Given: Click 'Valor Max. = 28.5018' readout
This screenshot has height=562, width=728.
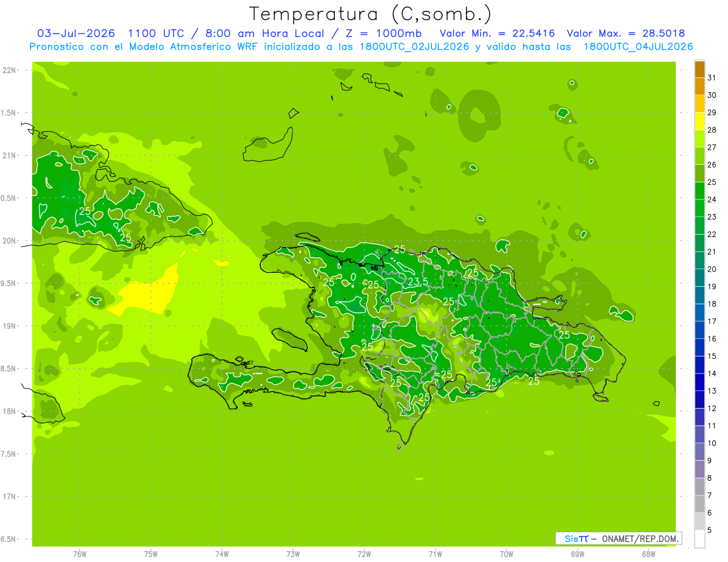Looking at the screenshot, I should tap(625, 33).
